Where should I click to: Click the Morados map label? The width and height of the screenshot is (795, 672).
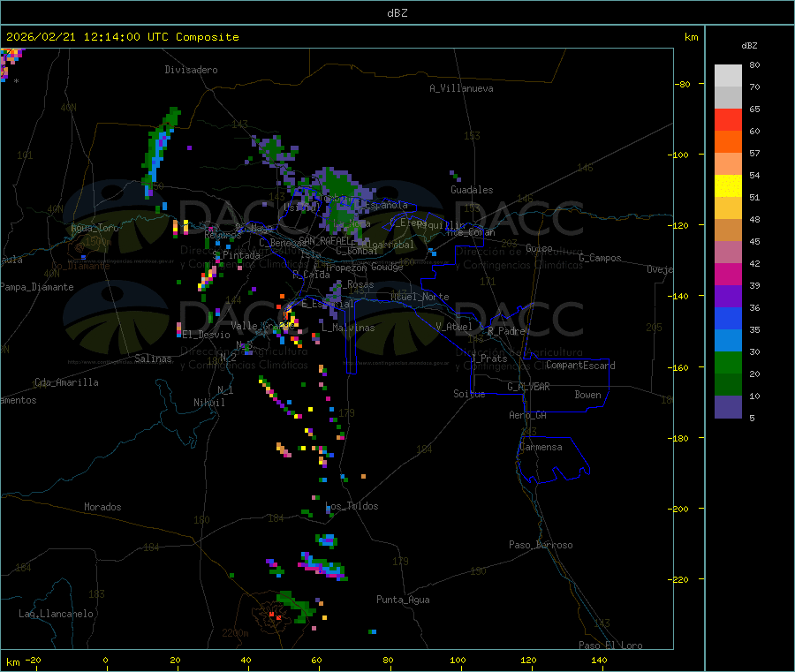(x=102, y=507)
